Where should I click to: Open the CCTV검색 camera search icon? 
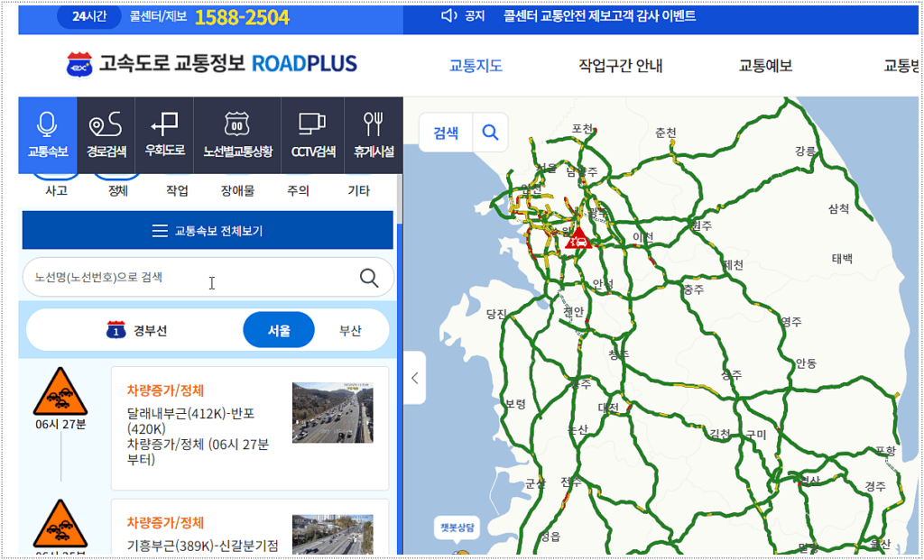tap(312, 135)
